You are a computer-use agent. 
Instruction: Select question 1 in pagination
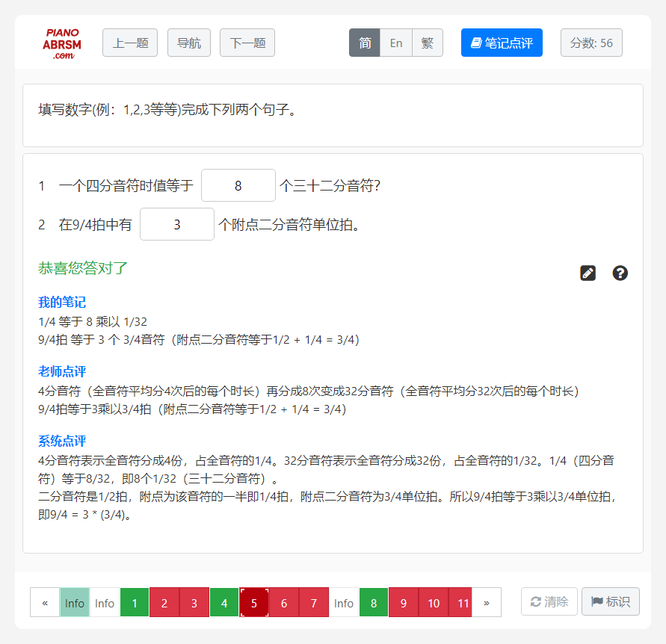(x=135, y=602)
